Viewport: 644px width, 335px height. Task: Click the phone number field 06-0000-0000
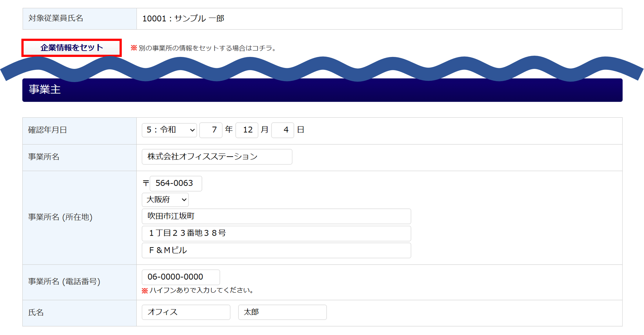pyautogui.click(x=181, y=277)
